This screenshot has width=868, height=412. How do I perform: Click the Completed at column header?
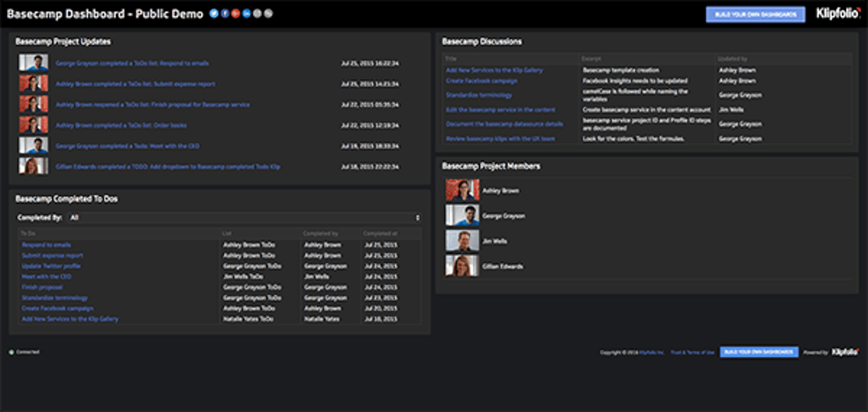tap(380, 234)
